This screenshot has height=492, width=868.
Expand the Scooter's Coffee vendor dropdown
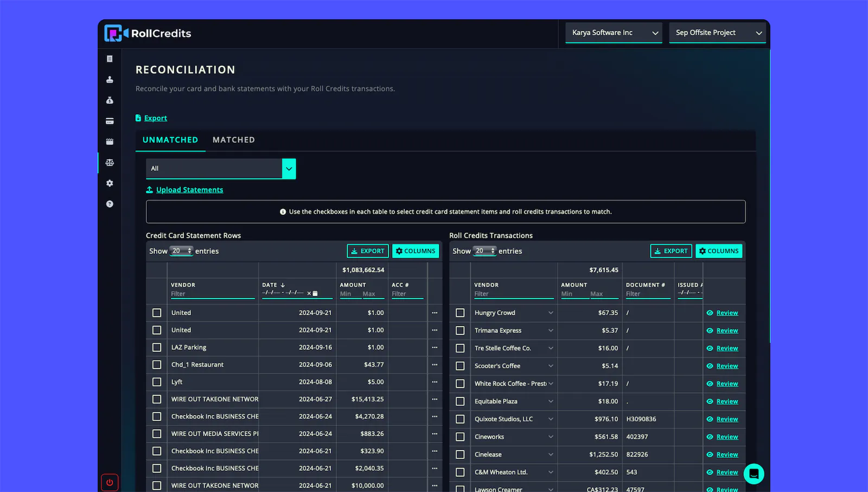pyautogui.click(x=550, y=366)
